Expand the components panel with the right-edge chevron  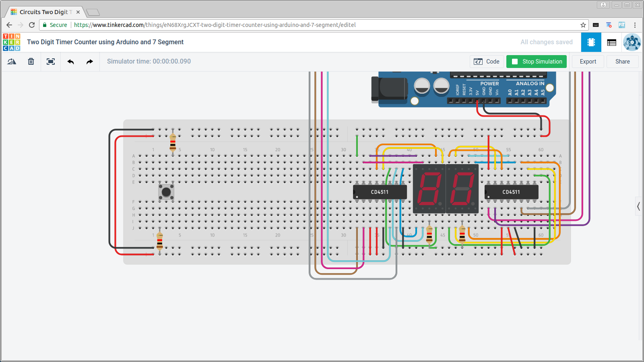pyautogui.click(x=638, y=206)
